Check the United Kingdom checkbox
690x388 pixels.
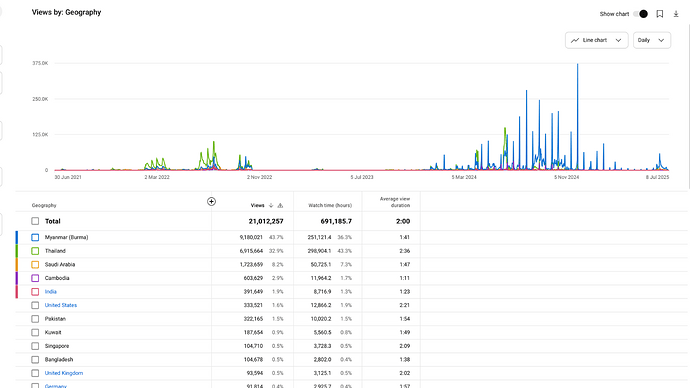click(35, 373)
